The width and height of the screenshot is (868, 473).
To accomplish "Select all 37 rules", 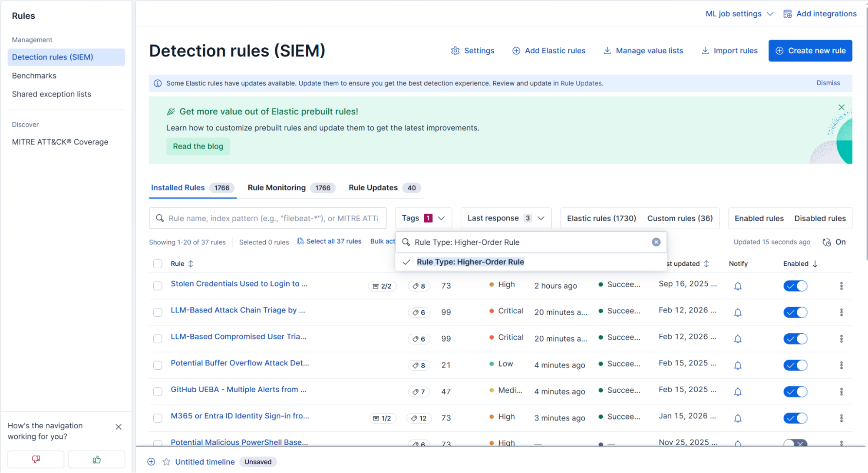I will pos(329,241).
